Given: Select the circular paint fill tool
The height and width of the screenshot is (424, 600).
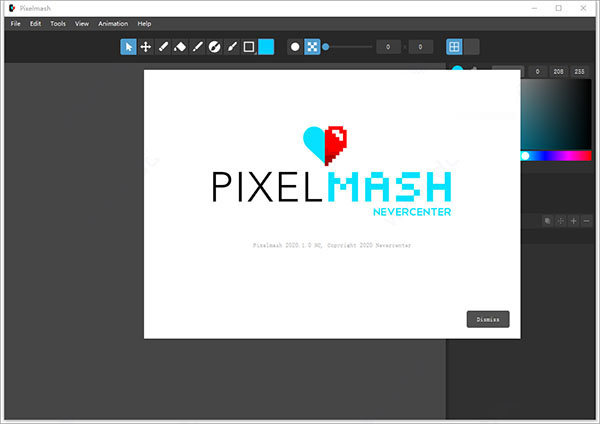Looking at the screenshot, I should (214, 47).
